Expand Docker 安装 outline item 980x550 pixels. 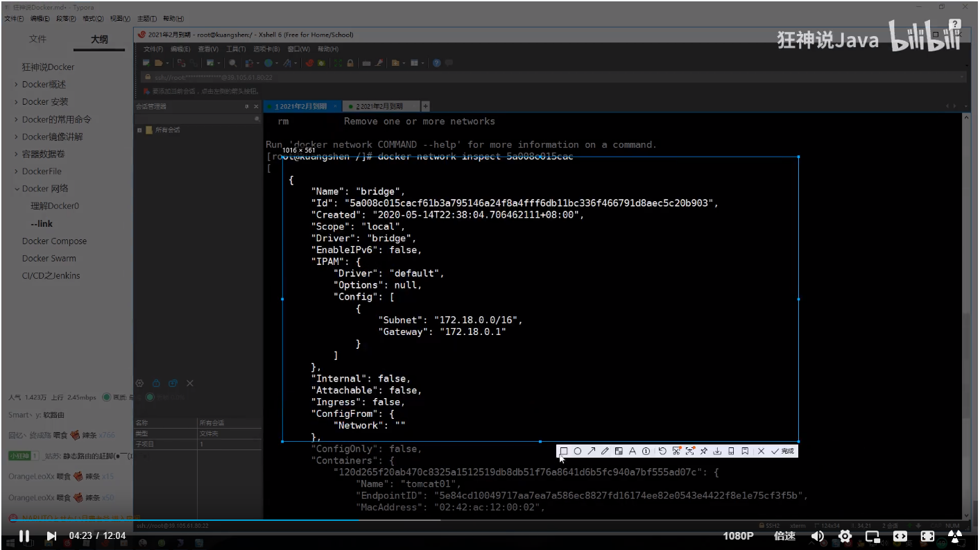click(16, 102)
